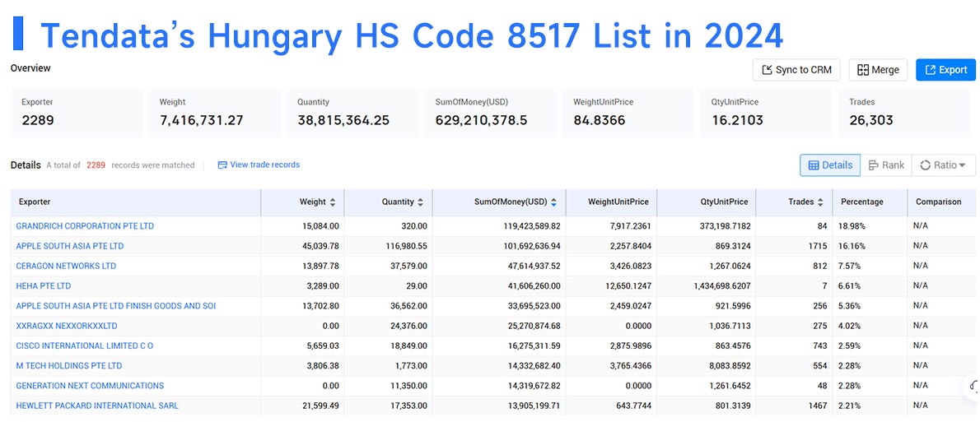Click the Merge button
980x422 pixels.
[878, 70]
